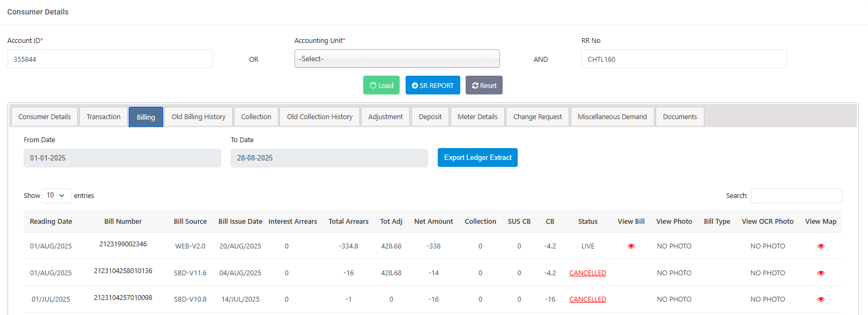Click Export Ledger Extract button

click(477, 158)
